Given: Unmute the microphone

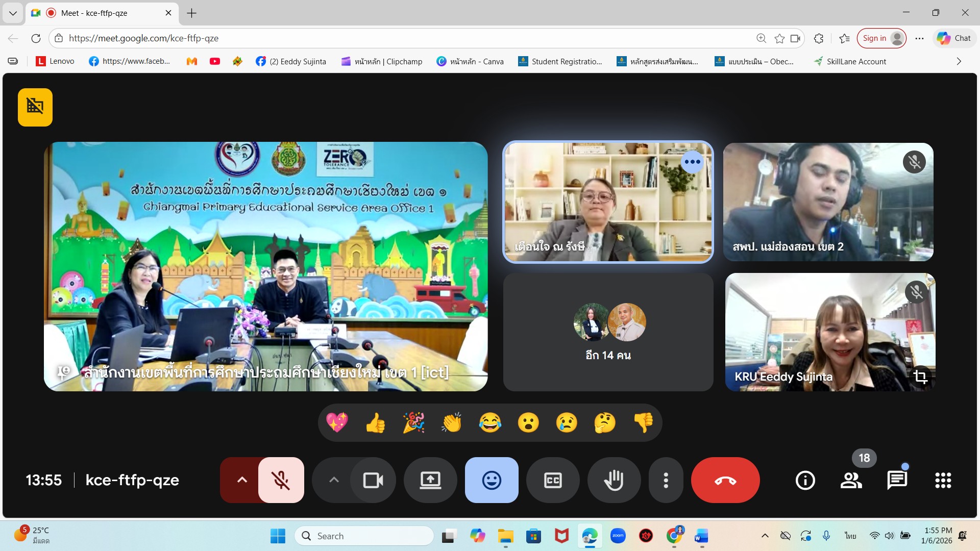Looking at the screenshot, I should pyautogui.click(x=281, y=480).
